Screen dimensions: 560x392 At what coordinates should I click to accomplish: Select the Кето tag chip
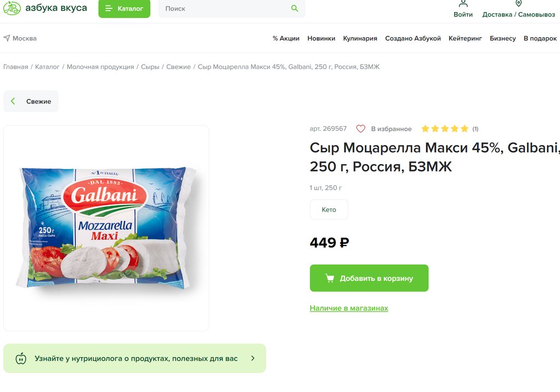329,210
